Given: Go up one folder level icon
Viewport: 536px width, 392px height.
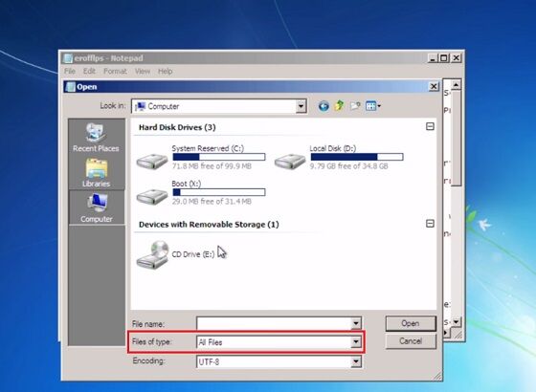Looking at the screenshot, I should (x=340, y=106).
